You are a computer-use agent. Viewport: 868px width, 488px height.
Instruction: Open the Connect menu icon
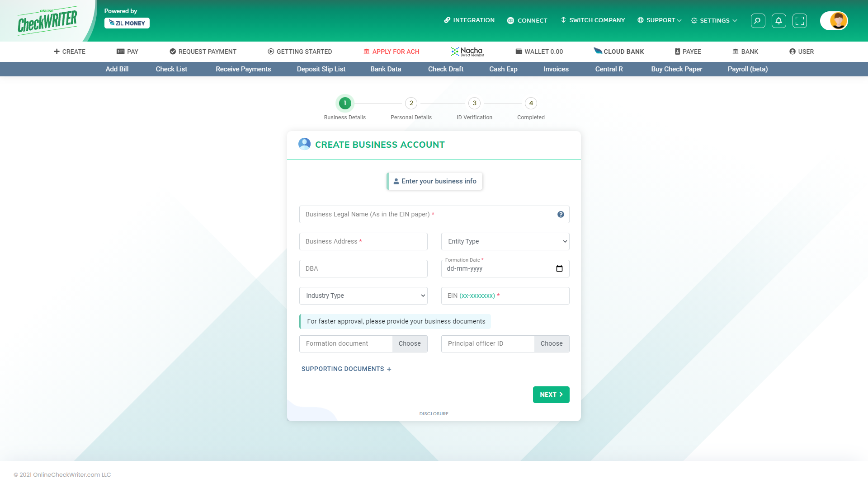pos(511,20)
